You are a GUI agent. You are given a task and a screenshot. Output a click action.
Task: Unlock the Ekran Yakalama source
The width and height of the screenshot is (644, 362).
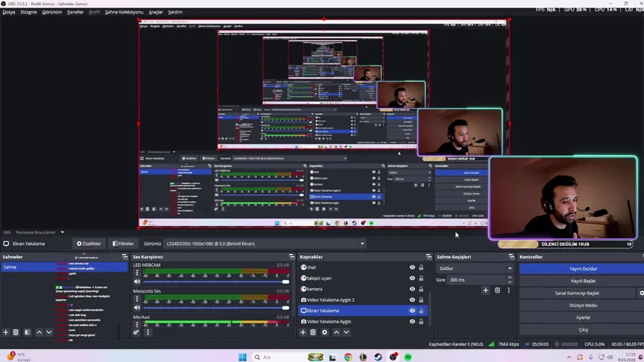(x=421, y=311)
